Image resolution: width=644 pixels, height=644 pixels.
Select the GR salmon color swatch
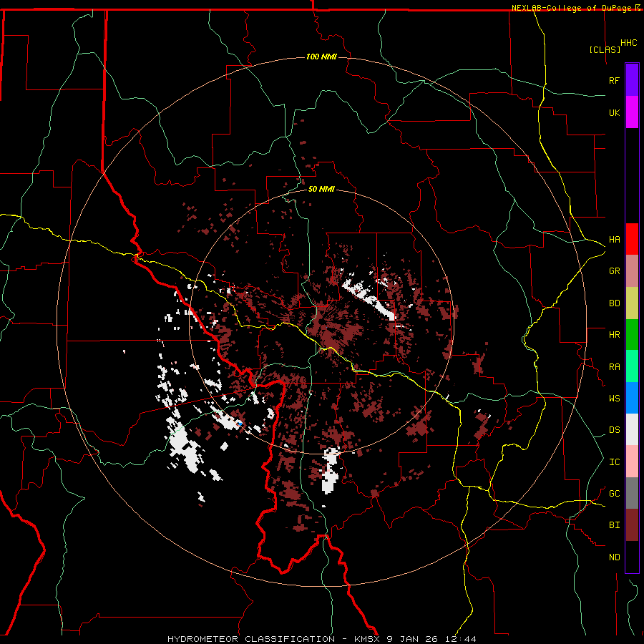pyautogui.click(x=632, y=270)
